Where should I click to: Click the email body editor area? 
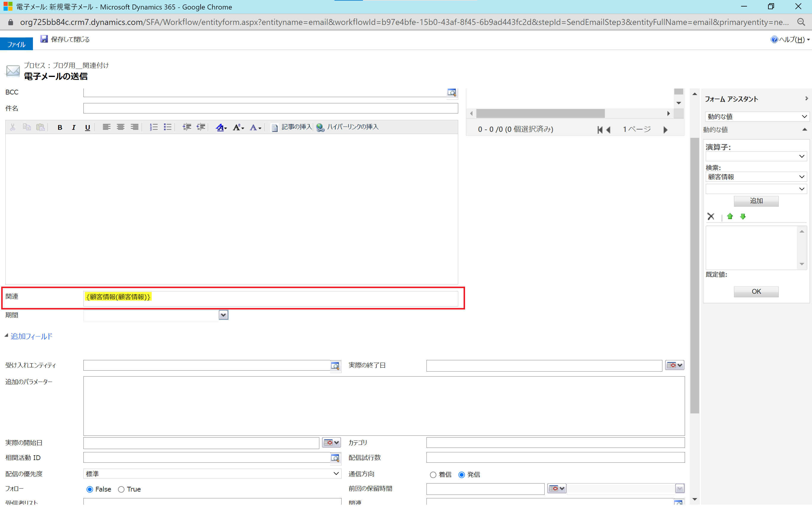coord(232,209)
